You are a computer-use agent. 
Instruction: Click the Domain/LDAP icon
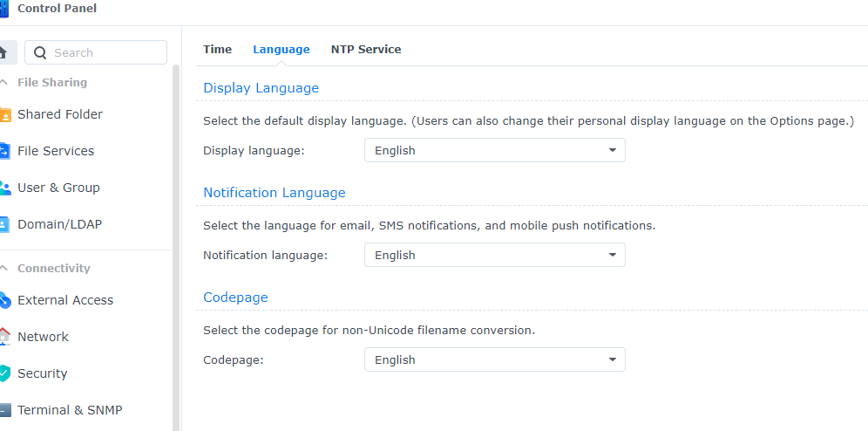coord(5,224)
